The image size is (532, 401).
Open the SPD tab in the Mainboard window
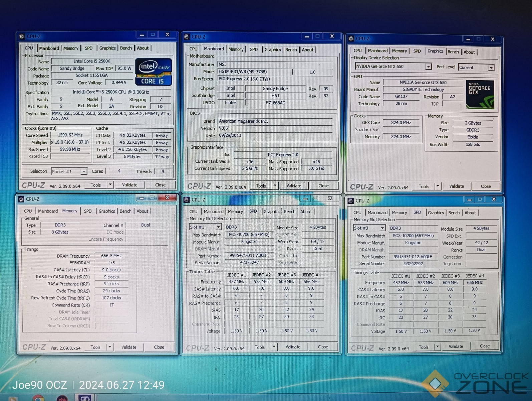tap(254, 49)
